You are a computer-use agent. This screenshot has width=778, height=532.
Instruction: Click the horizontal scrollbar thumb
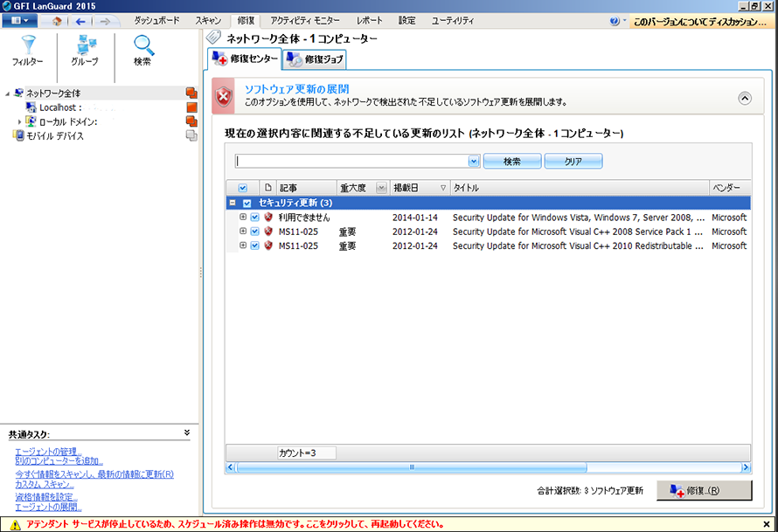(x=412, y=467)
